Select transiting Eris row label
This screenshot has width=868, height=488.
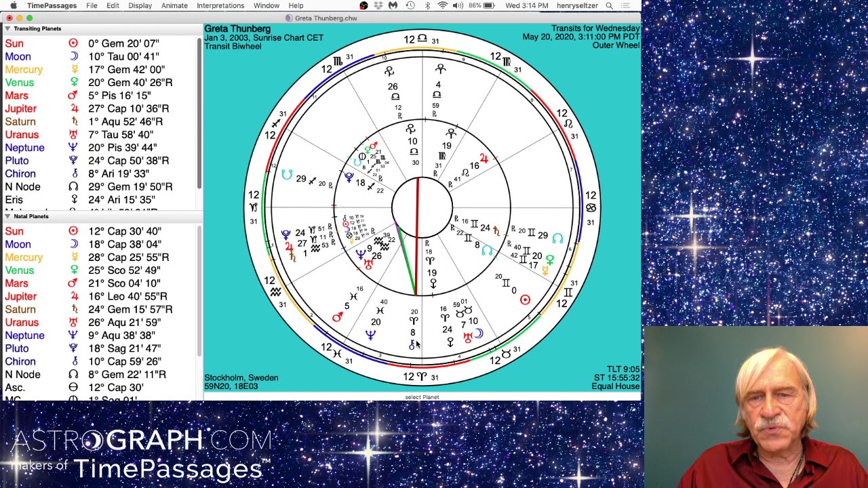(14, 200)
